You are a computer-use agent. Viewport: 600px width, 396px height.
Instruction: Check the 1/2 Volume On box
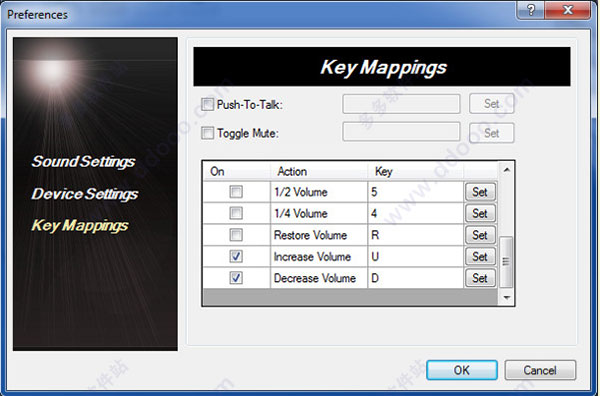(x=236, y=192)
